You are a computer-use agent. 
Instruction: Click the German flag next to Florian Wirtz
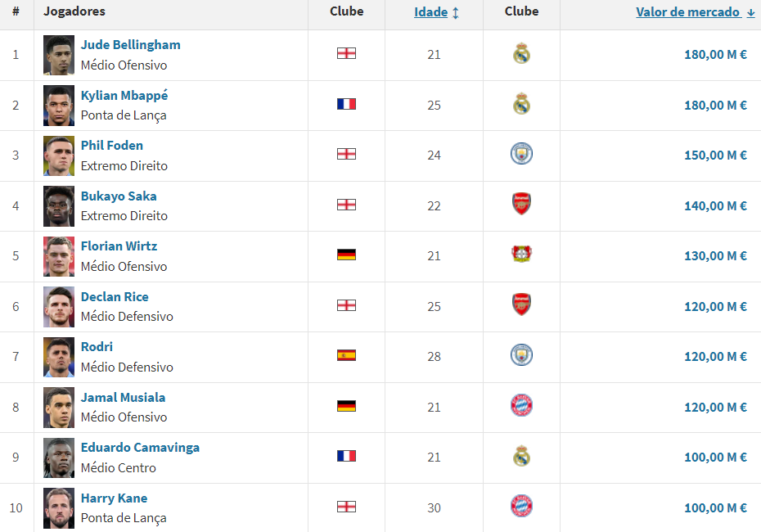tap(346, 255)
